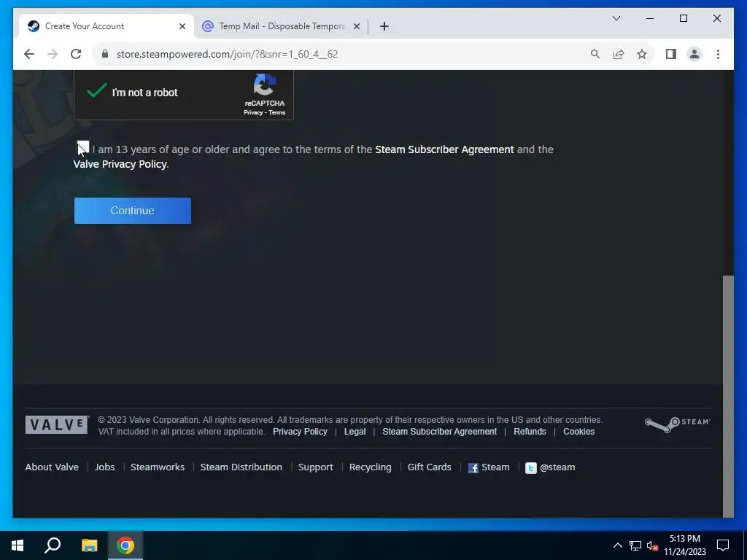Image resolution: width=747 pixels, height=560 pixels.
Task: Go forward to next page
Action: click(53, 54)
